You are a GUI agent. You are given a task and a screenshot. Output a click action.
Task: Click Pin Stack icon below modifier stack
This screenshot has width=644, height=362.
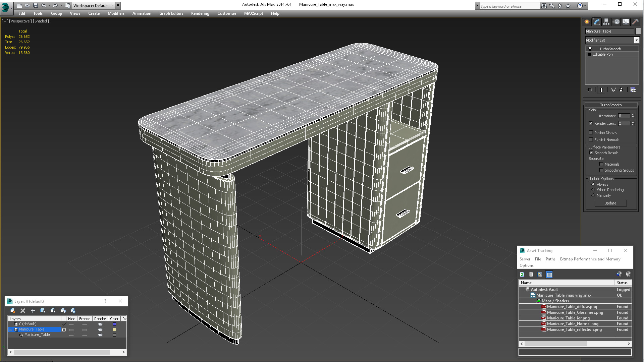coord(590,90)
